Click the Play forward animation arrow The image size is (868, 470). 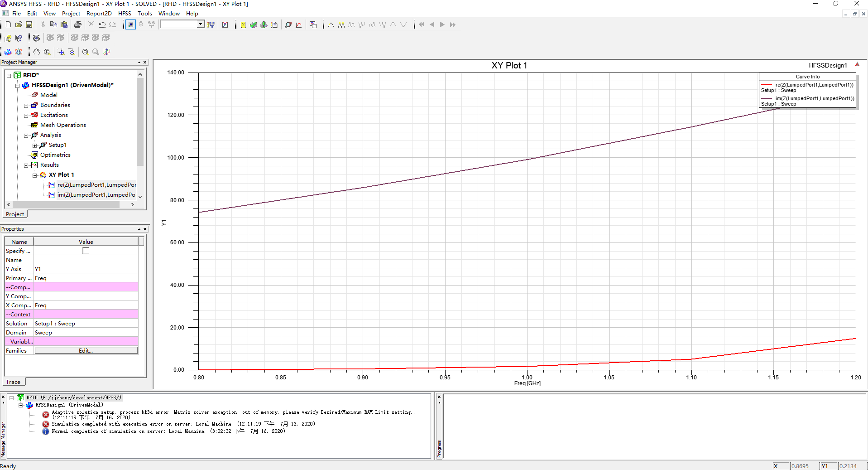click(442, 24)
